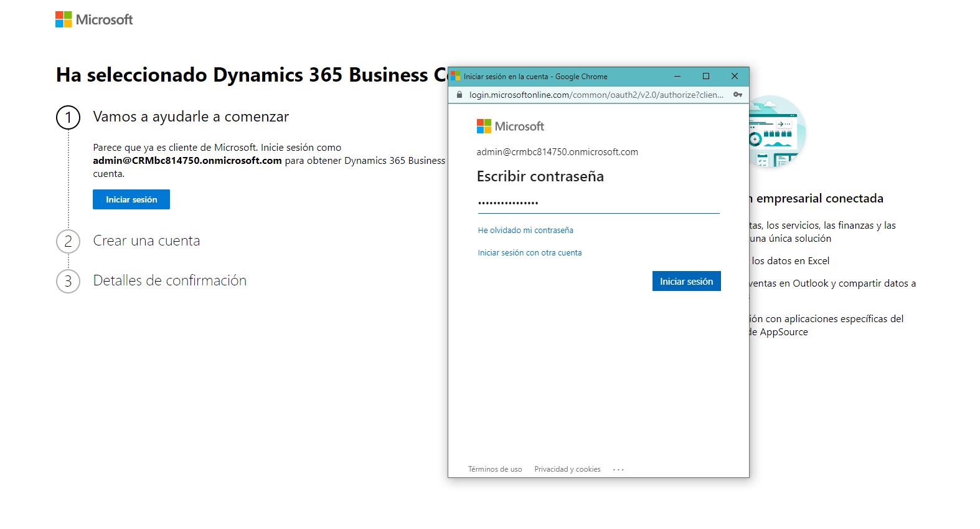Screen dimensions: 980x529
Task: Click the popup Iniciar sesión button
Action: pos(687,281)
